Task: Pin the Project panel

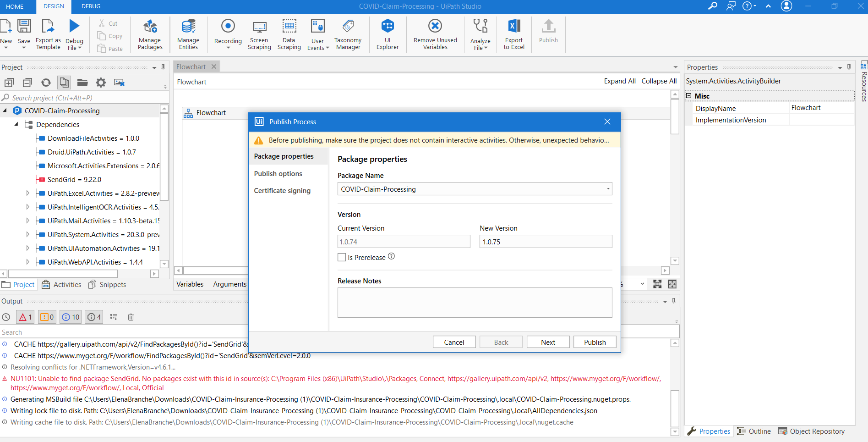Action: click(163, 67)
